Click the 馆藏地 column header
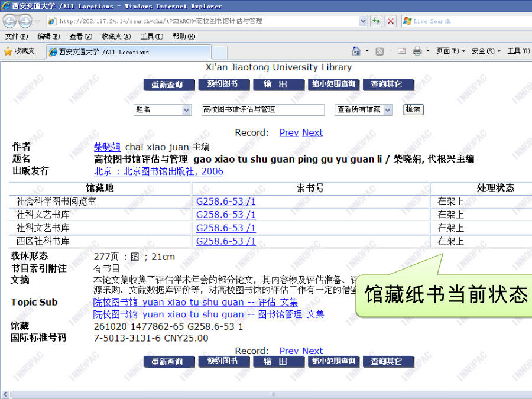This screenshot has height=399, width=532. 100,188
